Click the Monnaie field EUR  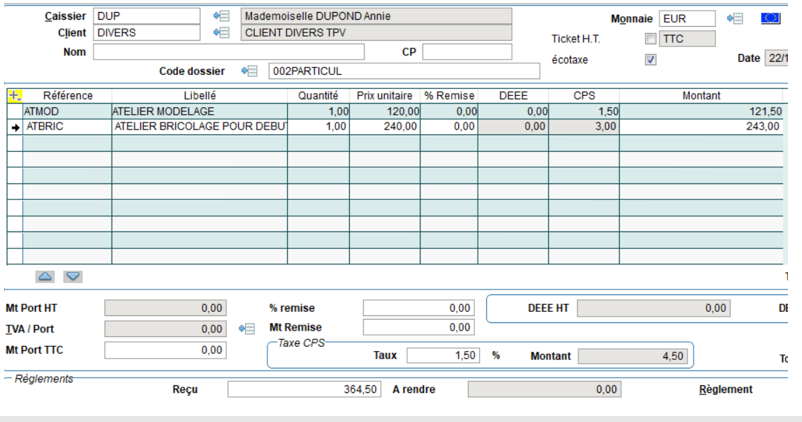click(687, 19)
